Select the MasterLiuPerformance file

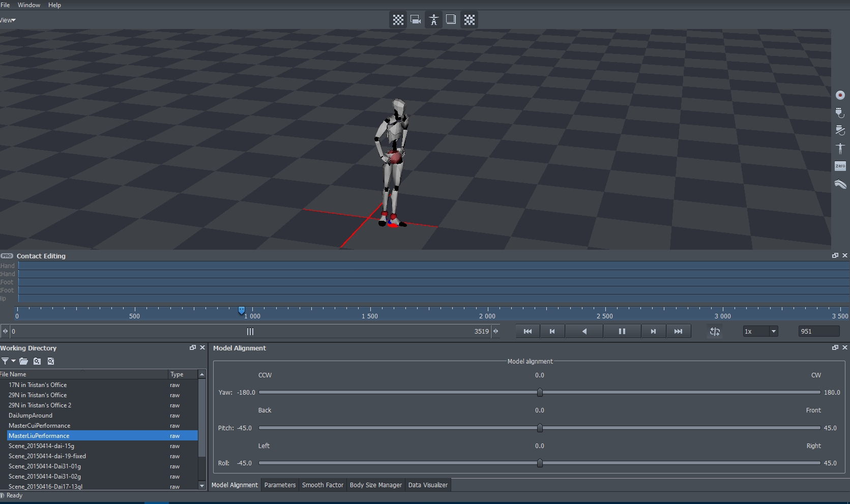[102, 436]
